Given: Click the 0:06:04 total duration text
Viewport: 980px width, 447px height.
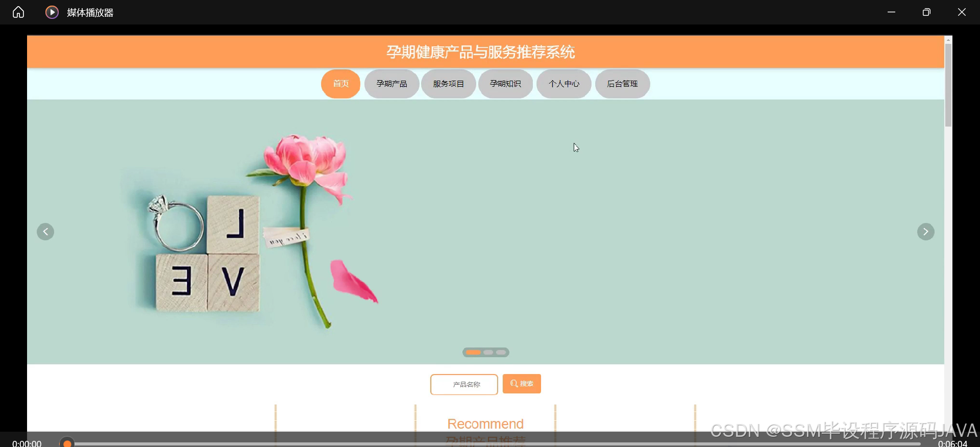Looking at the screenshot, I should tap(952, 443).
